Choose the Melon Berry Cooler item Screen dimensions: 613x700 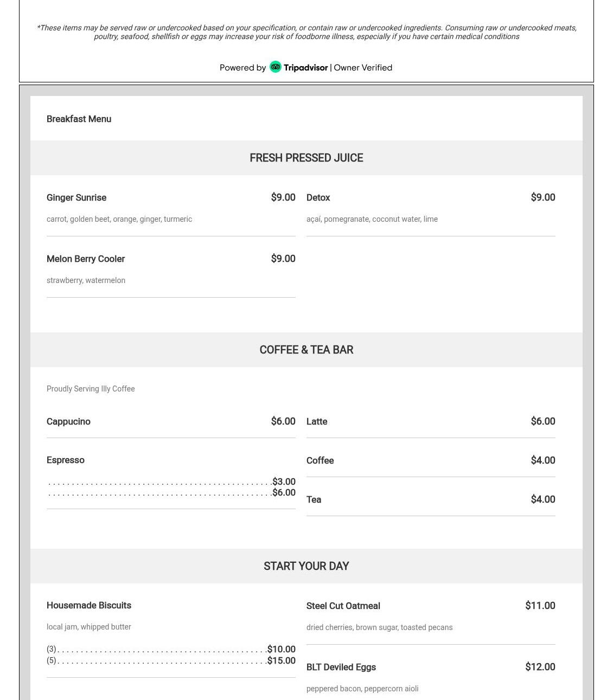tap(86, 259)
